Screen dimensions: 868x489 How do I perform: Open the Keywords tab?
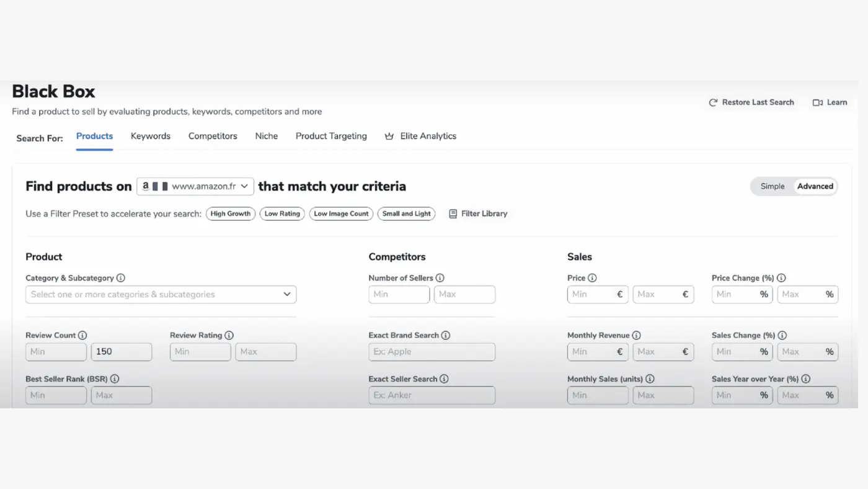coord(151,136)
